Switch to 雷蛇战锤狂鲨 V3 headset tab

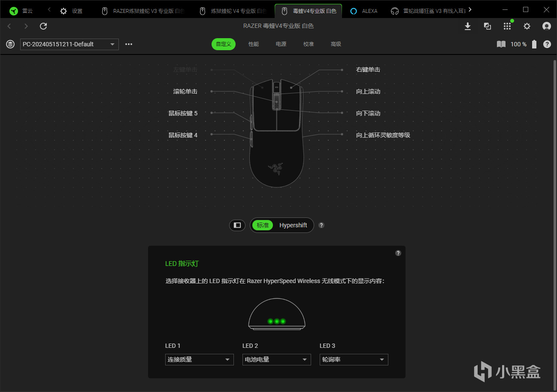pyautogui.click(x=428, y=11)
